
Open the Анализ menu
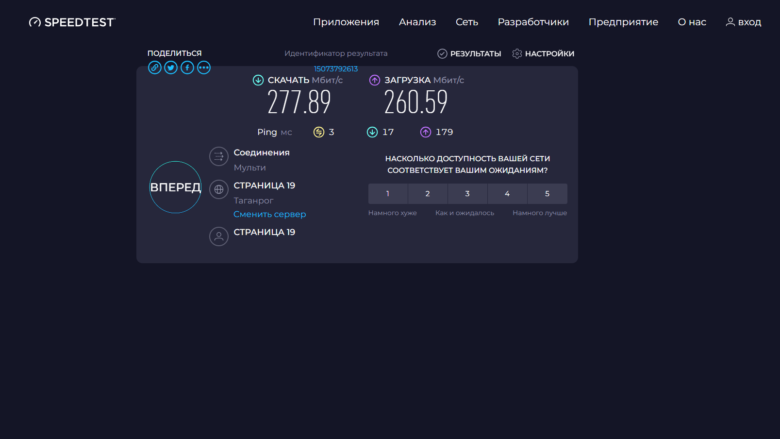417,22
